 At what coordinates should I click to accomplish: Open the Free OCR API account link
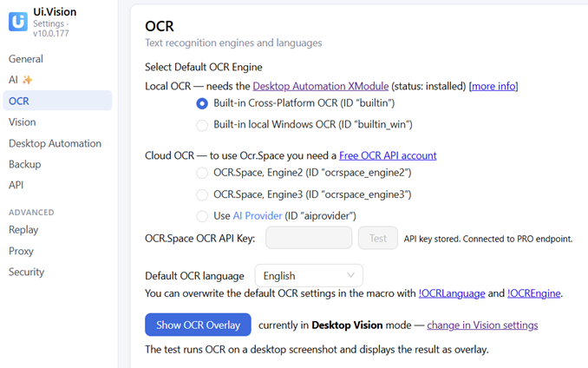(x=388, y=155)
